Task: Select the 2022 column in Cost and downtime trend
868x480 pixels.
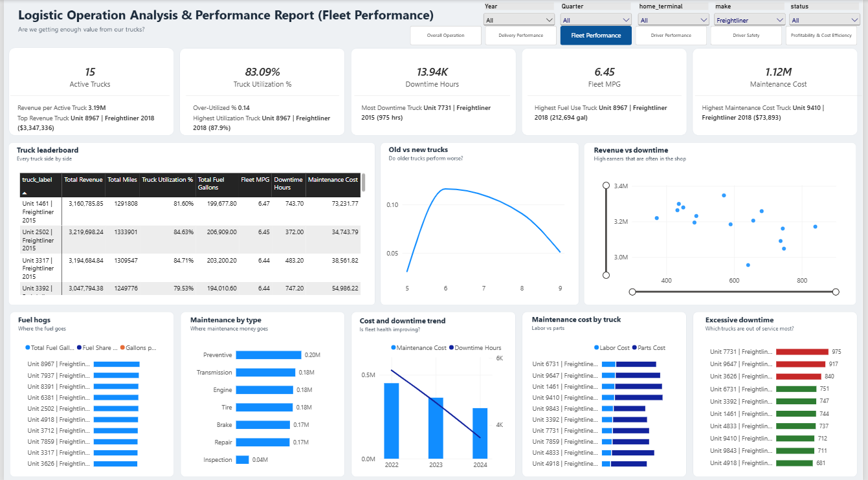Action: click(x=392, y=420)
